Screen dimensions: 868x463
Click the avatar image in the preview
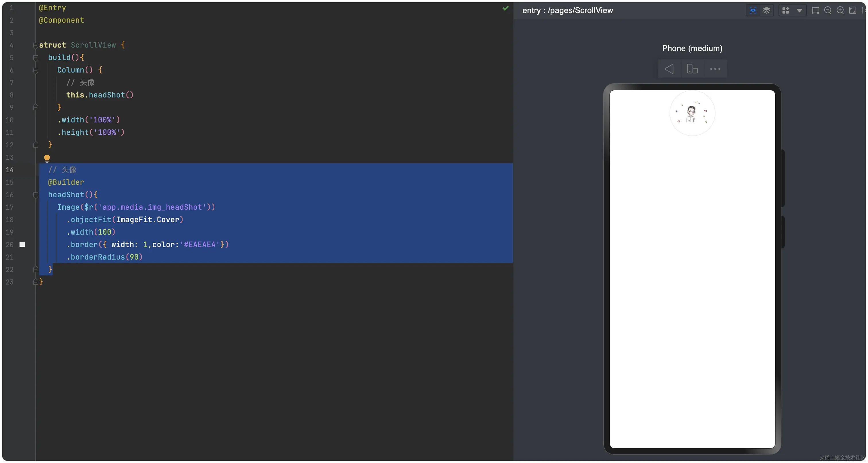tap(692, 113)
